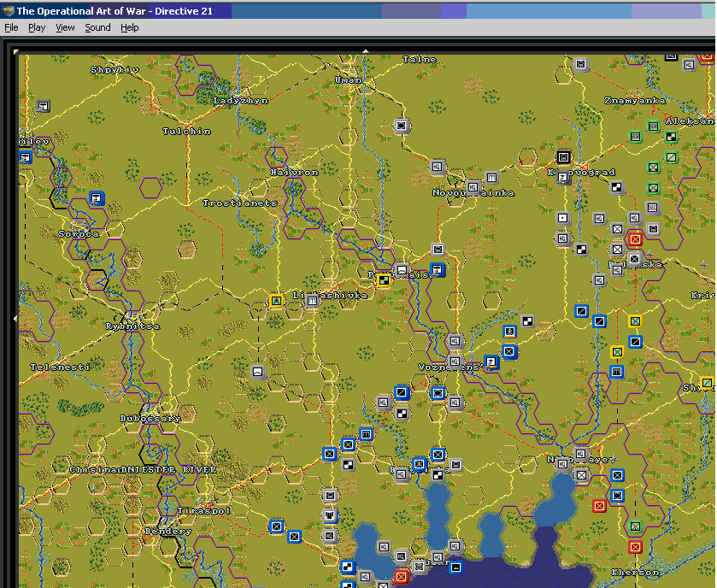
Task: Select the blue armor unit southeast of Nikolayev
Action: coord(617,495)
